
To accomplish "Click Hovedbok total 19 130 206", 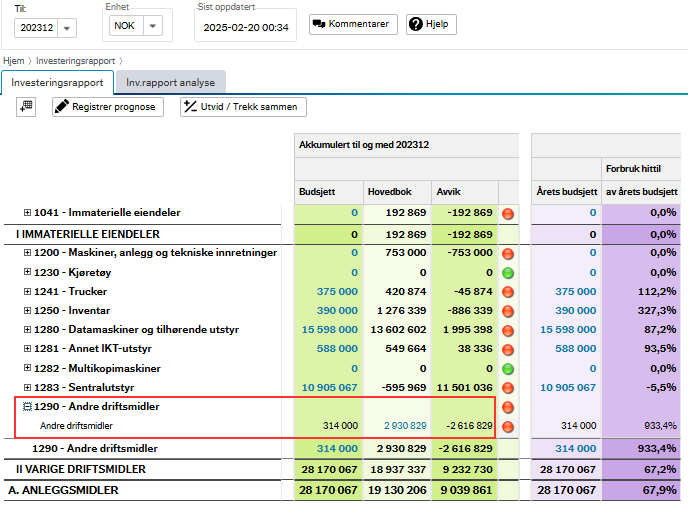I will (x=397, y=490).
